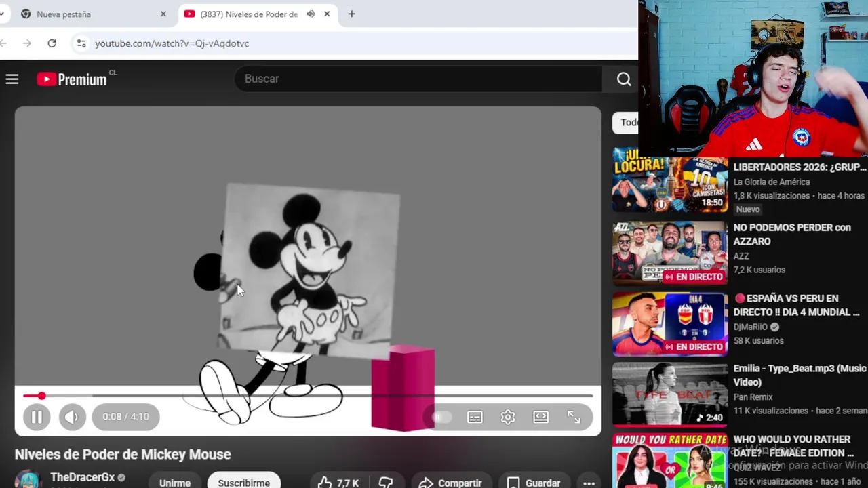Open WHO WOULD YOU RATHER DATE title
The image size is (868, 488).
coord(793,446)
